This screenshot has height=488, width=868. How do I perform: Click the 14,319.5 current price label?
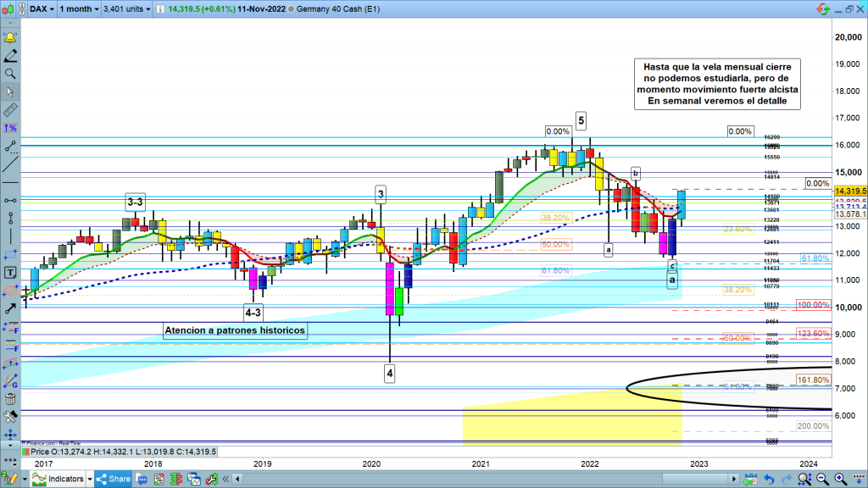tap(849, 191)
